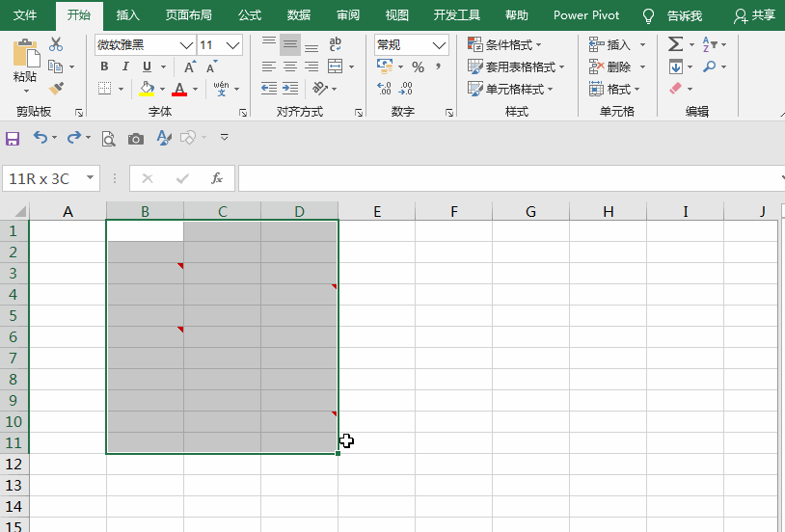785x532 pixels.
Task: Increase indent in alignment group
Action: click(290, 89)
